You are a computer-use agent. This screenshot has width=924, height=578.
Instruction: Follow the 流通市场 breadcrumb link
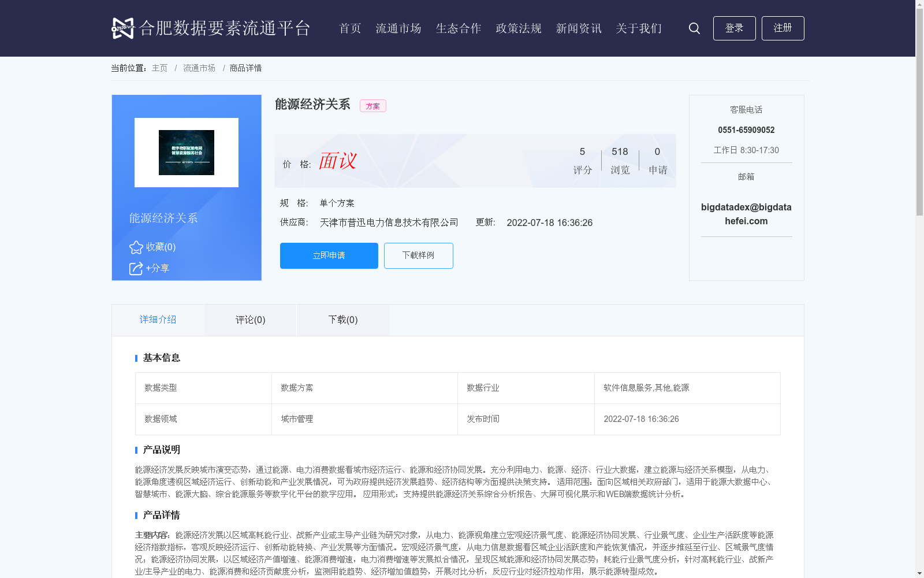click(x=199, y=68)
